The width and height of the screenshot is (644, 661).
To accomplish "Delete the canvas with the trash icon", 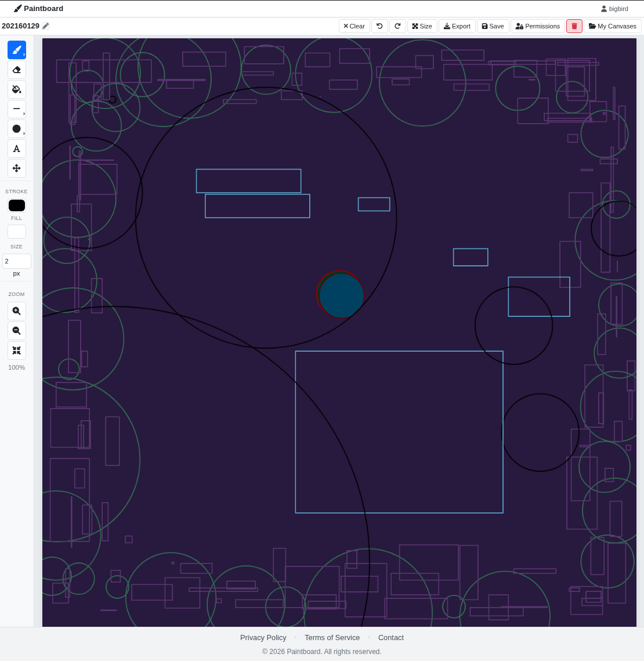I will pos(574,26).
